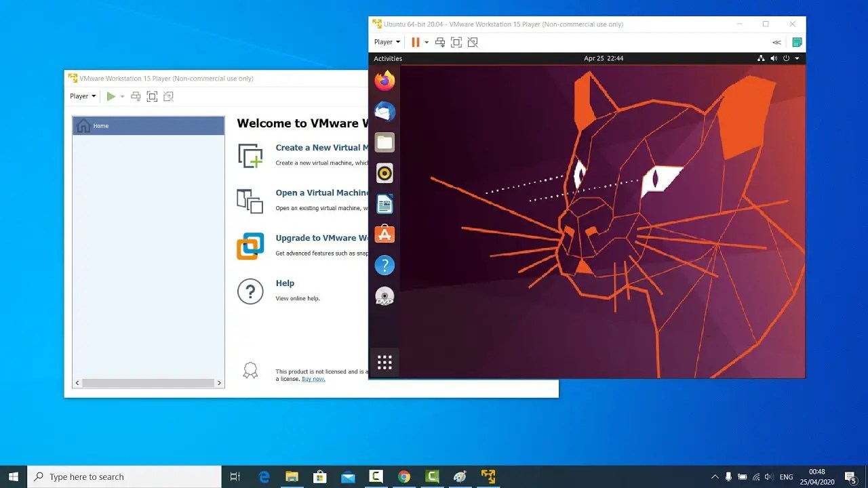Open Firefox from the Ubuntu dock
Screen dimensions: 868x488
384,80
